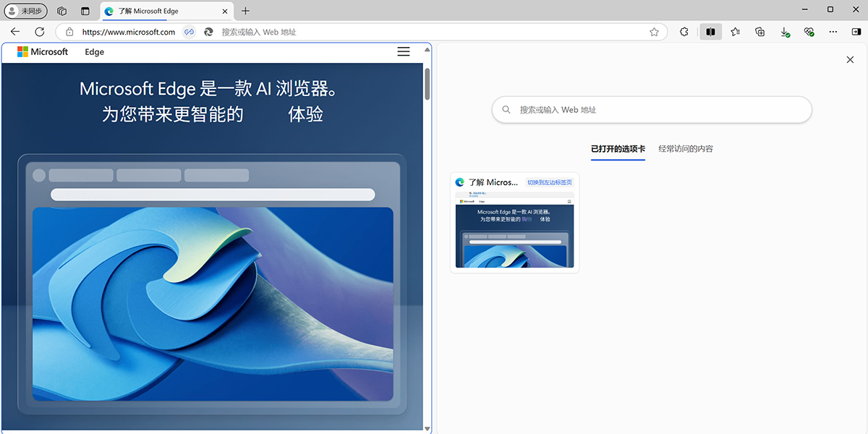This screenshot has height=434, width=868.
Task: Open the Downloads icon
Action: click(784, 32)
